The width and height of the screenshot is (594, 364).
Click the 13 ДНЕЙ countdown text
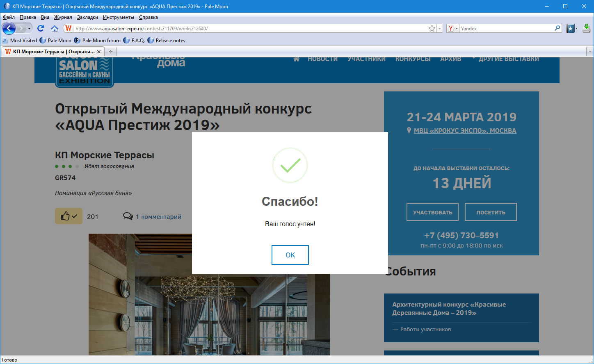click(462, 183)
